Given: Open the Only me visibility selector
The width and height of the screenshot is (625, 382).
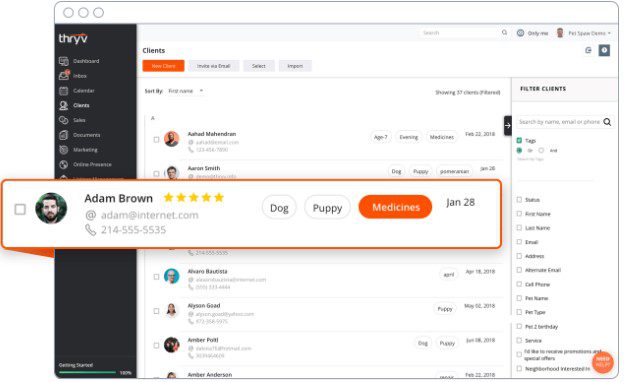Looking at the screenshot, I should (x=532, y=33).
